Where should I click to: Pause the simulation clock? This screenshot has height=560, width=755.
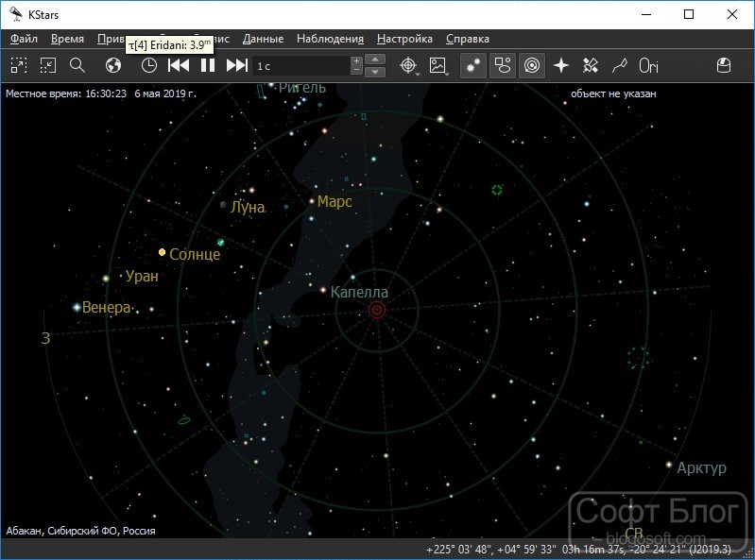point(208,65)
